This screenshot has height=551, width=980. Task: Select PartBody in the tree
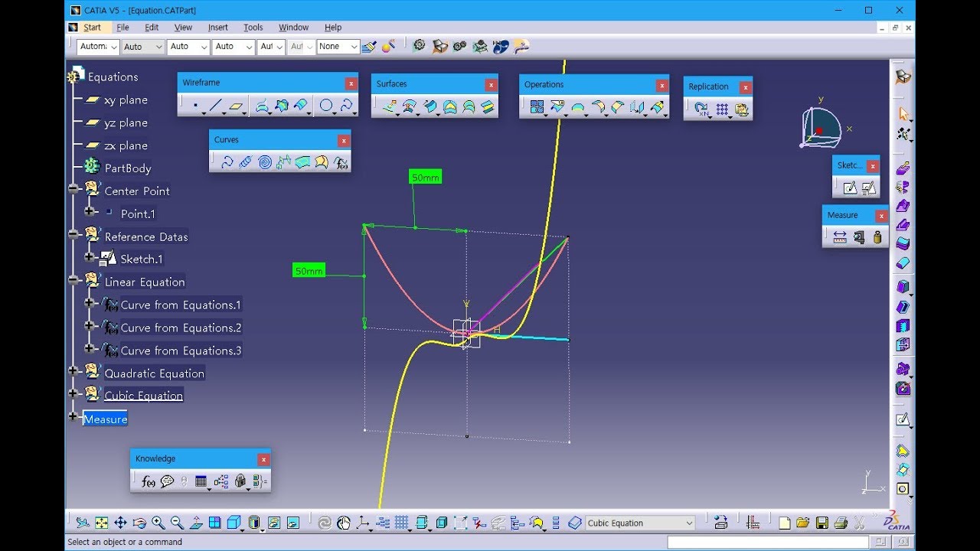128,168
